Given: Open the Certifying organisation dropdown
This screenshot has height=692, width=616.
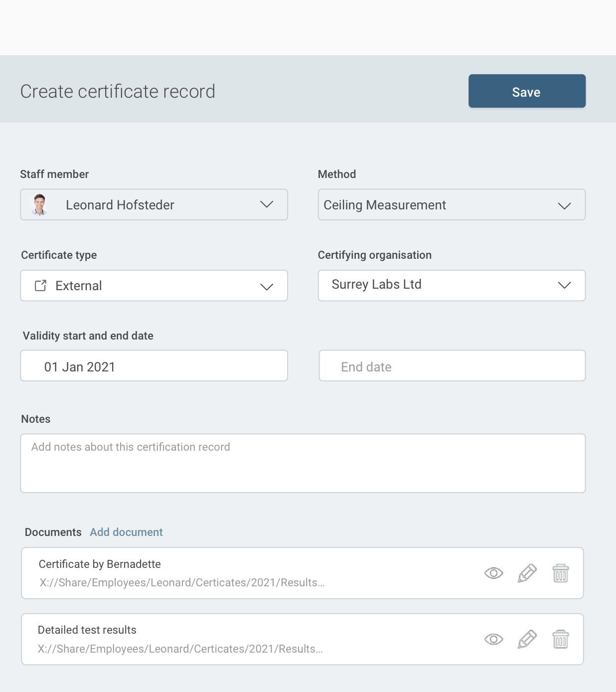Looking at the screenshot, I should [452, 286].
